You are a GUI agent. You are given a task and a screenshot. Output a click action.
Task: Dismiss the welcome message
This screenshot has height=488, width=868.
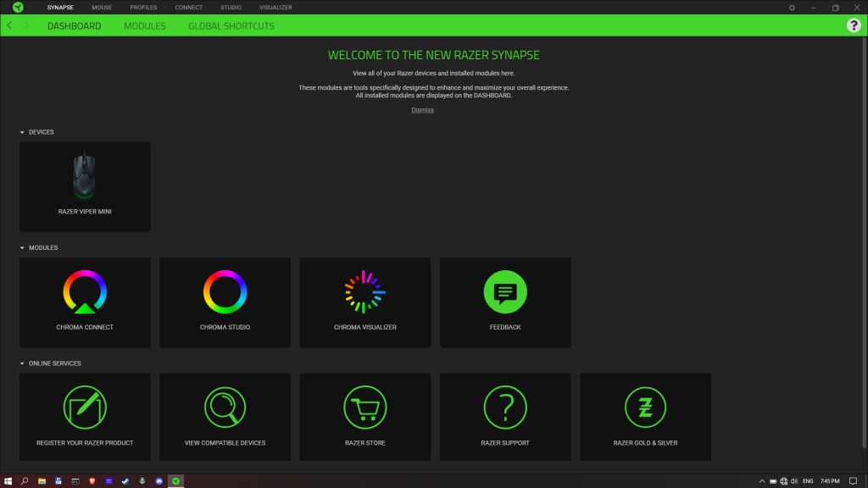point(422,110)
